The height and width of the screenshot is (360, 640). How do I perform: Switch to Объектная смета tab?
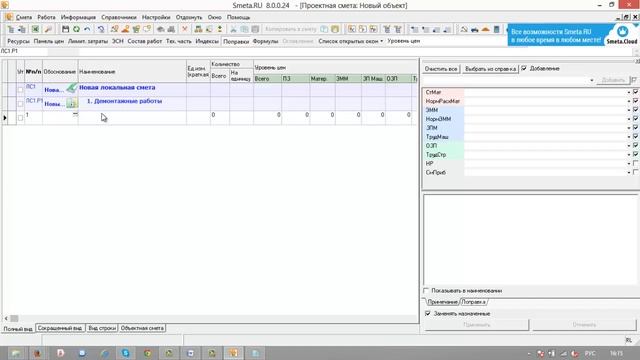tap(142, 328)
